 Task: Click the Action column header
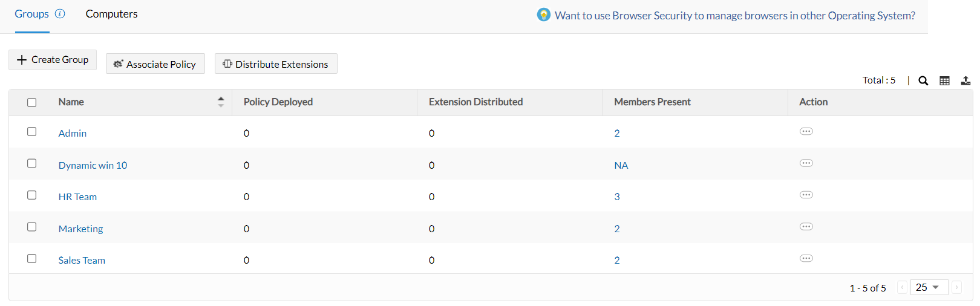(x=813, y=102)
